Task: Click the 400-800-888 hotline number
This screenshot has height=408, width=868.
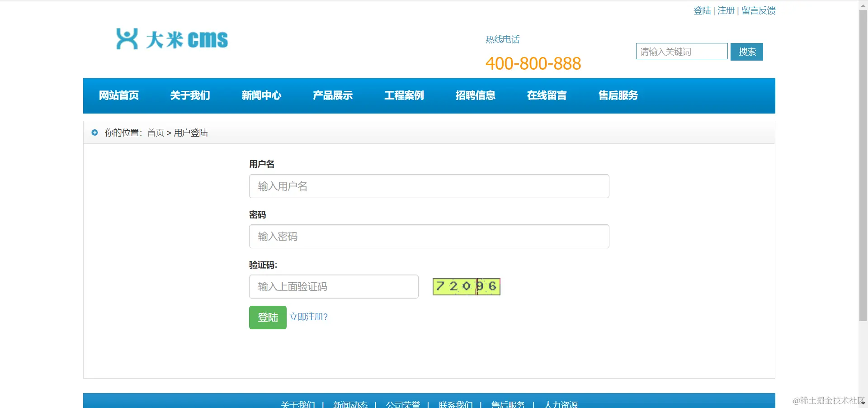Action: (533, 63)
